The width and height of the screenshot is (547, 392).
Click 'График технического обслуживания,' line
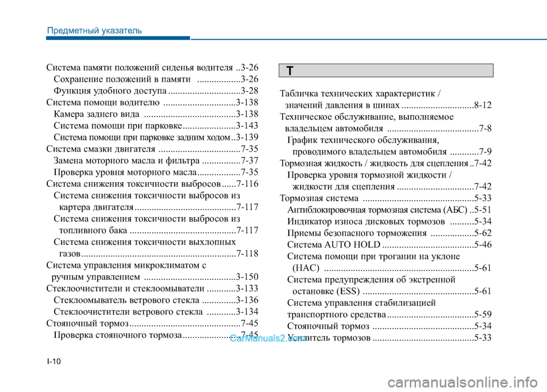point(363,140)
